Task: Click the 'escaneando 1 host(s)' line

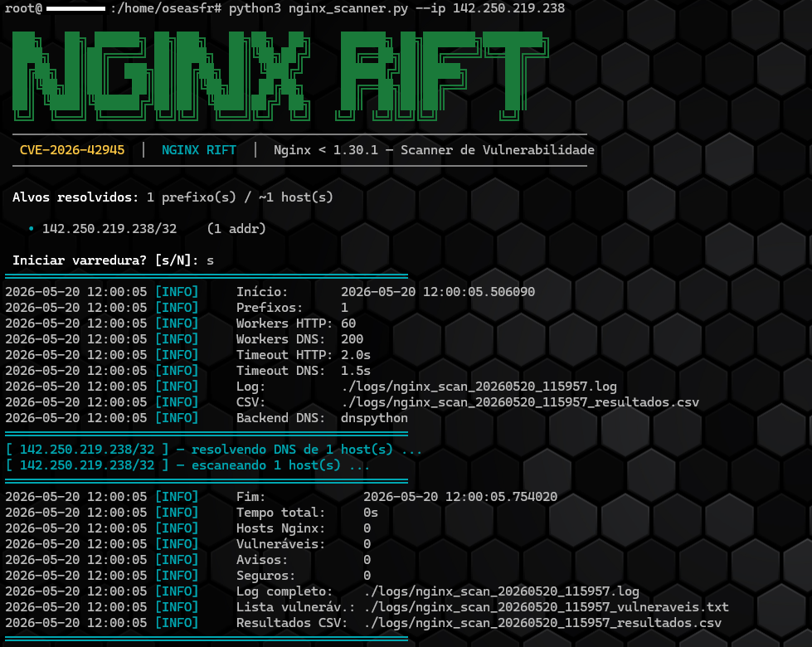Action: (187, 465)
